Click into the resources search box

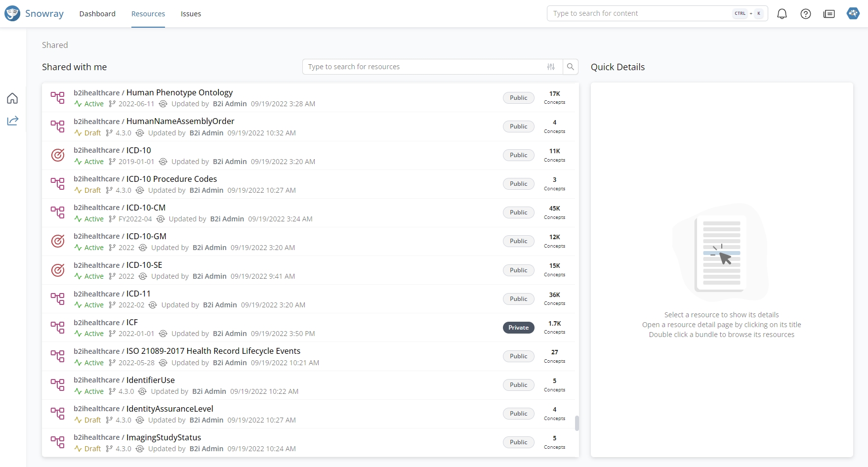tap(422, 67)
